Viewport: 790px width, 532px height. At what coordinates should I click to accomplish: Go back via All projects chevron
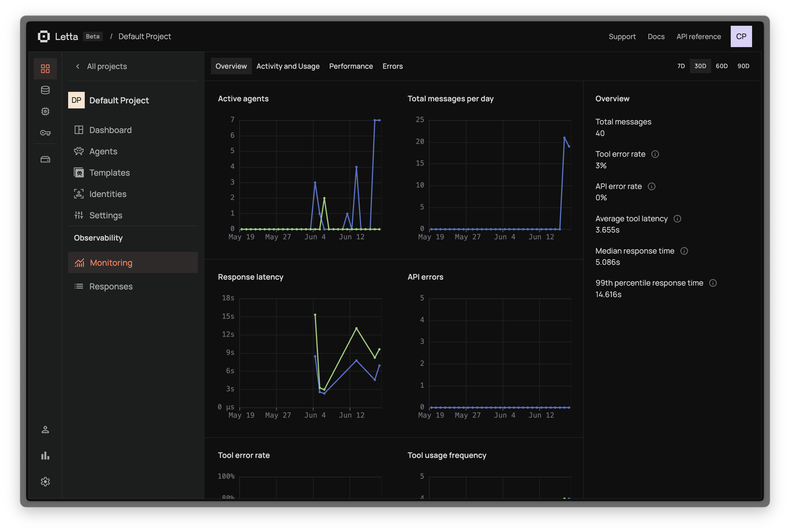(78, 66)
